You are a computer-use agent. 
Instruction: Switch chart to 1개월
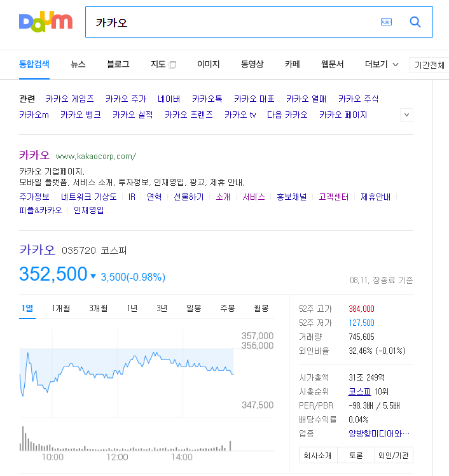click(61, 309)
